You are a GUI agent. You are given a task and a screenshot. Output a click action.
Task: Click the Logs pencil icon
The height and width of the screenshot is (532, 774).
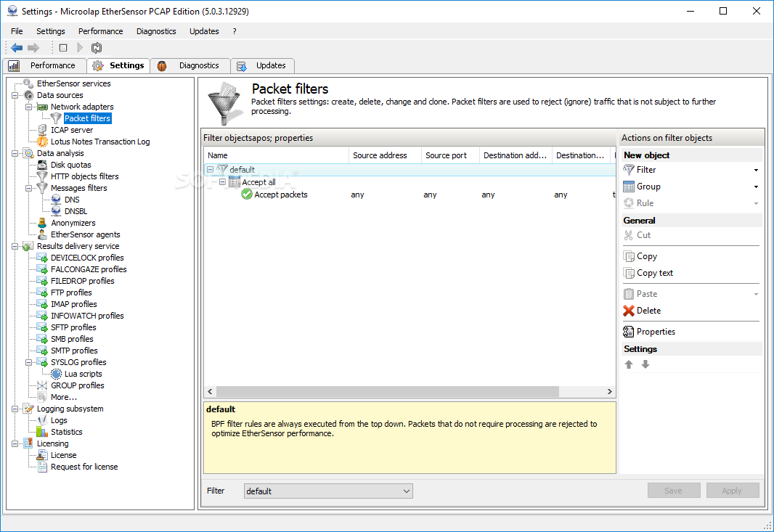tap(42, 420)
